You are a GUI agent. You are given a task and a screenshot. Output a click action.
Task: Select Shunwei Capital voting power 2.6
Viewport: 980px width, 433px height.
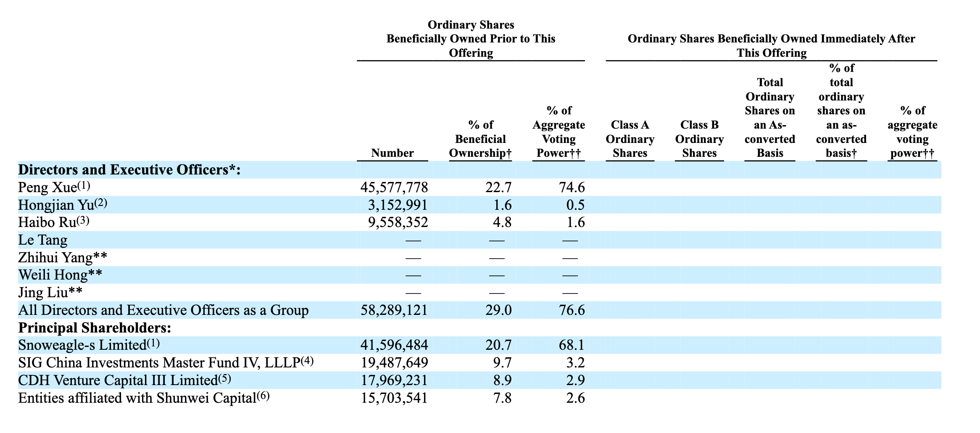click(x=575, y=398)
